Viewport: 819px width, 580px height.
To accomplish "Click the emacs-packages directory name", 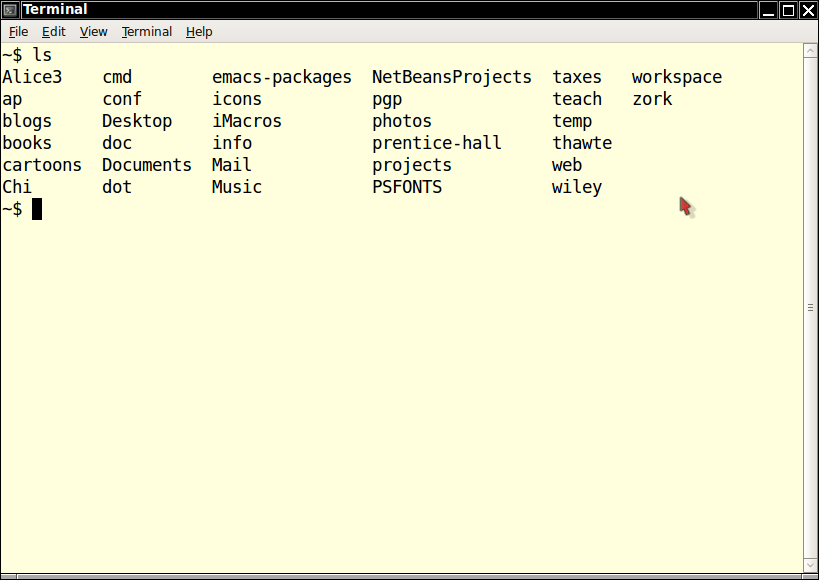I will coord(281,77).
